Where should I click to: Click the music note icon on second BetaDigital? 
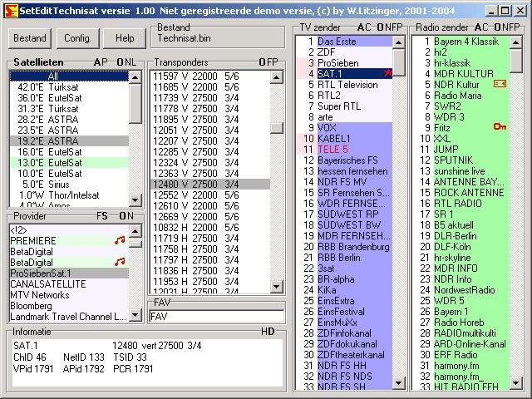(119, 262)
